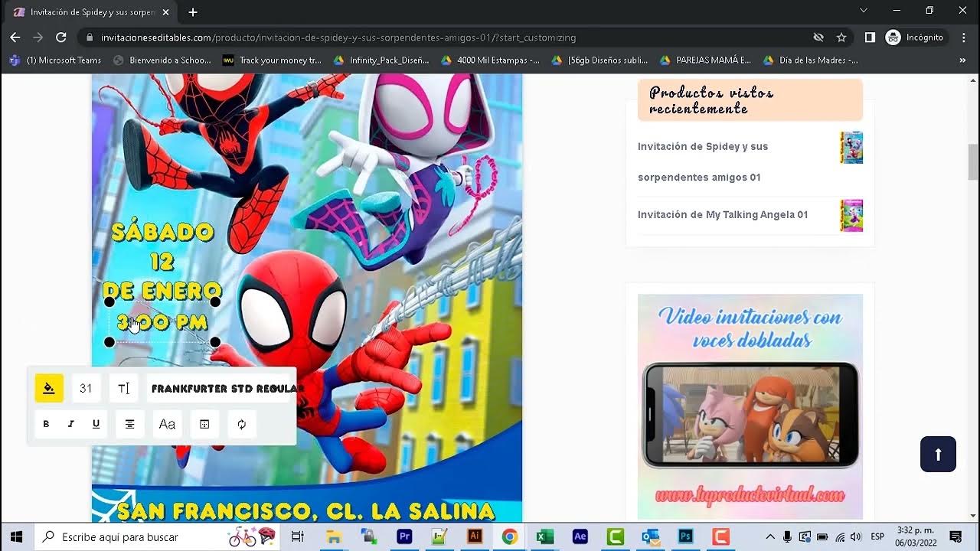Open the Microsoft Teams bookmark
Image resolution: width=980 pixels, height=551 pixels.
coord(55,60)
